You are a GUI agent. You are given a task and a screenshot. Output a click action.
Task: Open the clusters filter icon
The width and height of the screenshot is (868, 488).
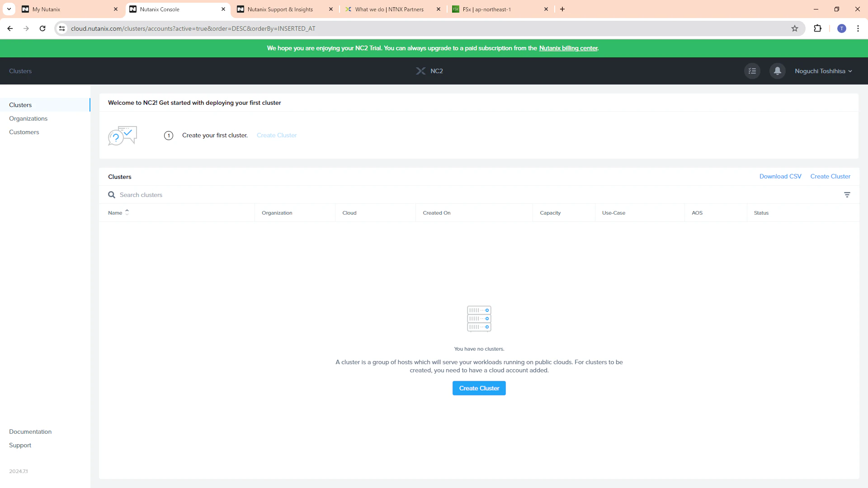(847, 195)
